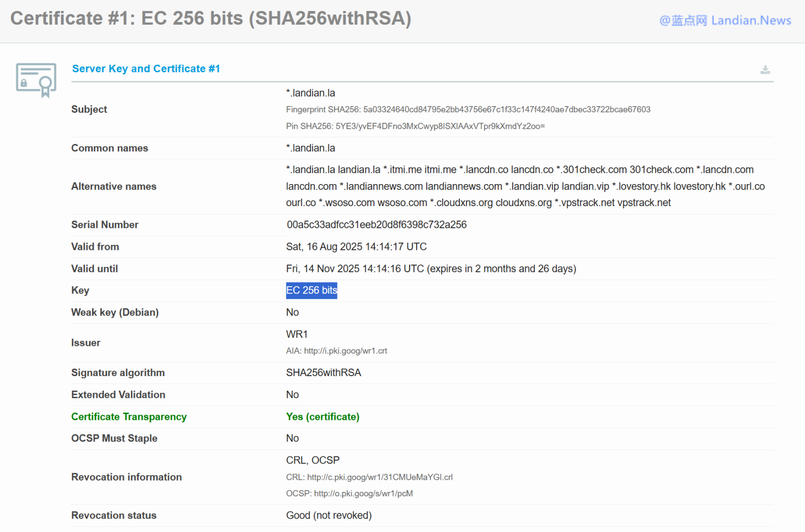The height and width of the screenshot is (532, 805).
Task: Click the Common names row value
Action: [x=310, y=148]
